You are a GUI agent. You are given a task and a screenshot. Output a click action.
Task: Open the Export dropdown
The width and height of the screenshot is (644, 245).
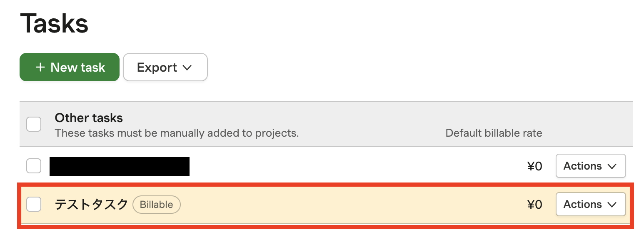point(165,67)
